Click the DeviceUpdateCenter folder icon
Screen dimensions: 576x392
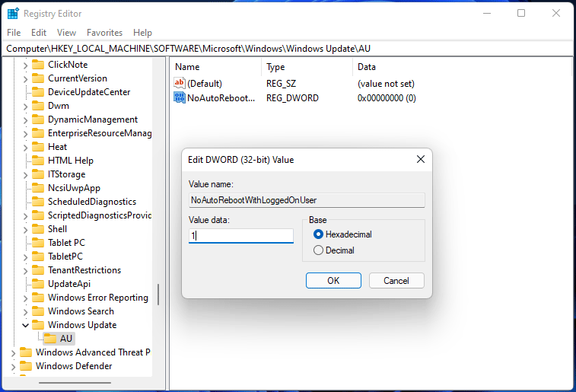click(38, 92)
